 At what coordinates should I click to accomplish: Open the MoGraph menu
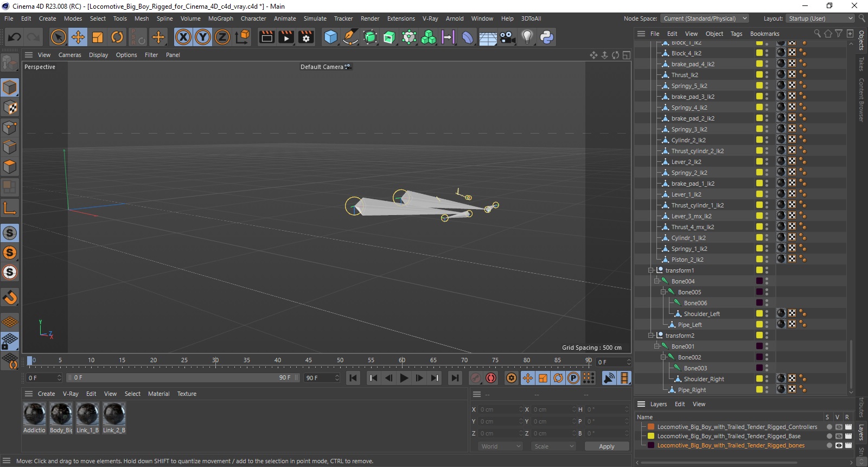tap(221, 18)
